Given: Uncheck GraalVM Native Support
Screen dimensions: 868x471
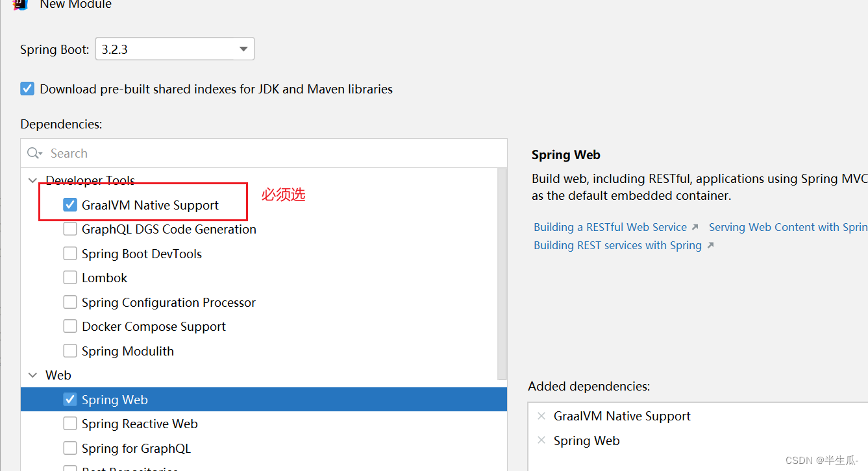Looking at the screenshot, I should 70,205.
